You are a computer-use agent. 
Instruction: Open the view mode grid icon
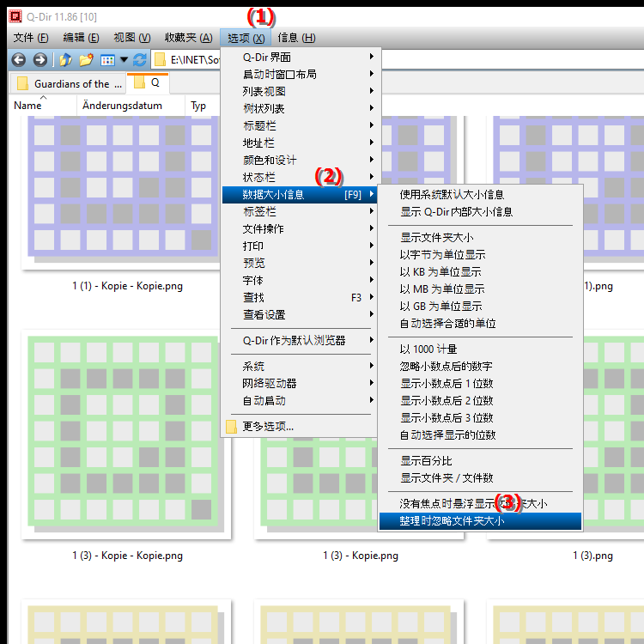click(107, 60)
